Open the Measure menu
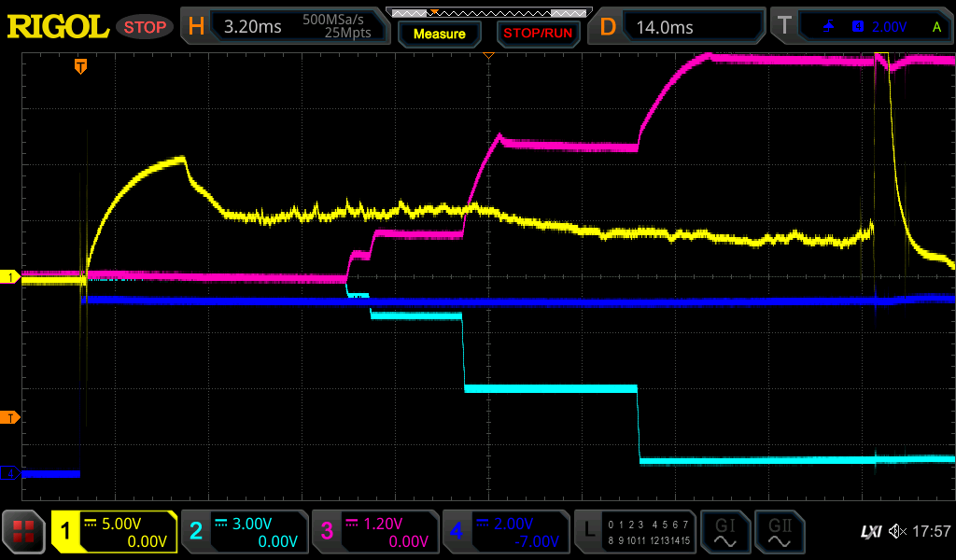 click(439, 34)
